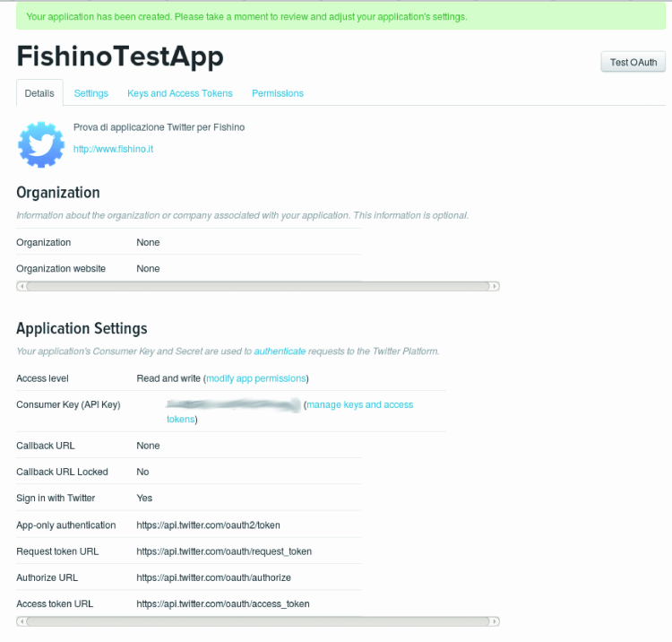
Task: Open manage keys and access tokens link
Action: (x=289, y=412)
